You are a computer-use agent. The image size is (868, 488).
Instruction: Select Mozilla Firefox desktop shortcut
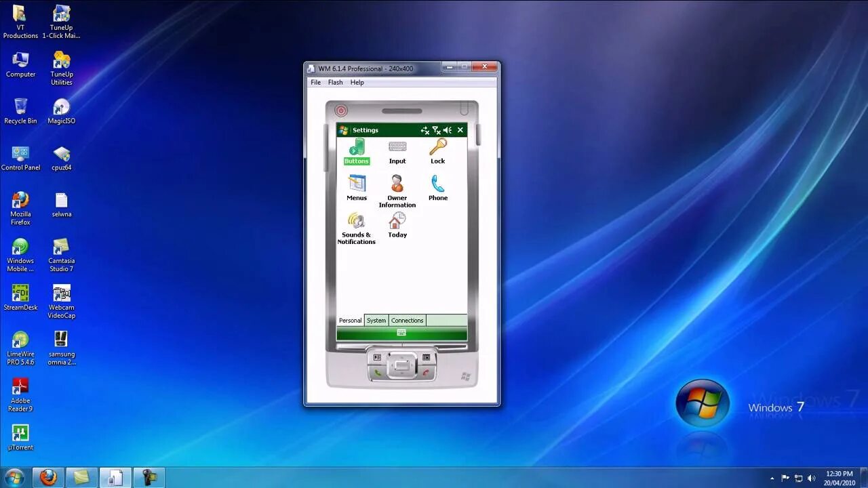tap(20, 208)
